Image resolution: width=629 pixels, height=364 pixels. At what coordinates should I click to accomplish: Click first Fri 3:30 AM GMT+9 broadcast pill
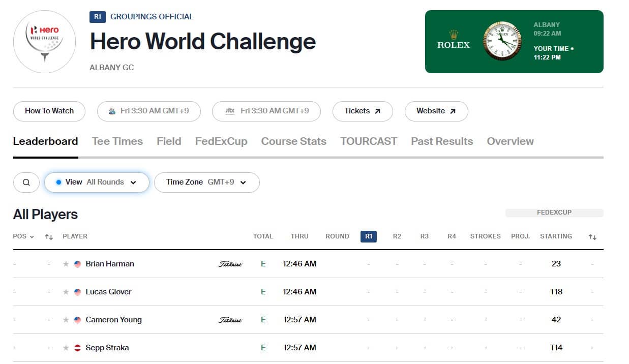pyautogui.click(x=149, y=111)
